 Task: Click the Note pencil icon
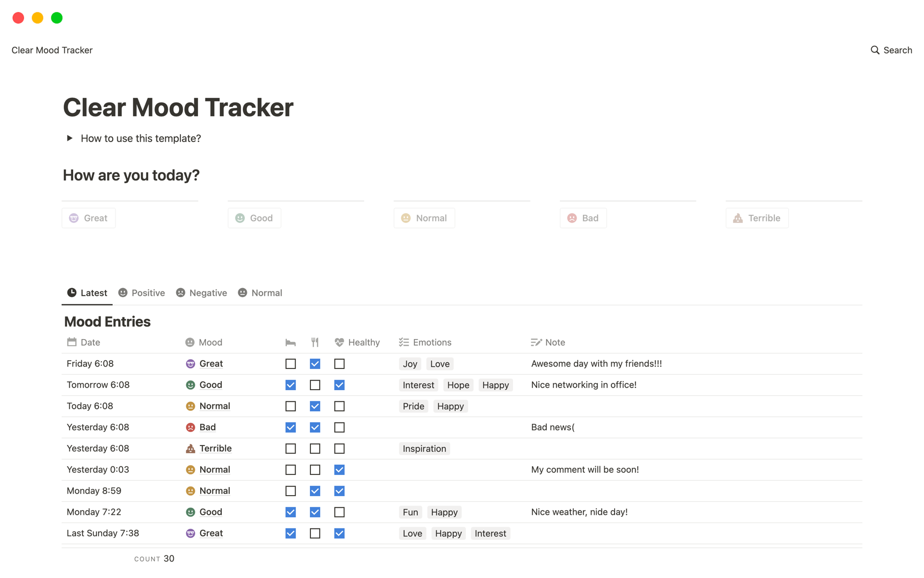tap(536, 342)
